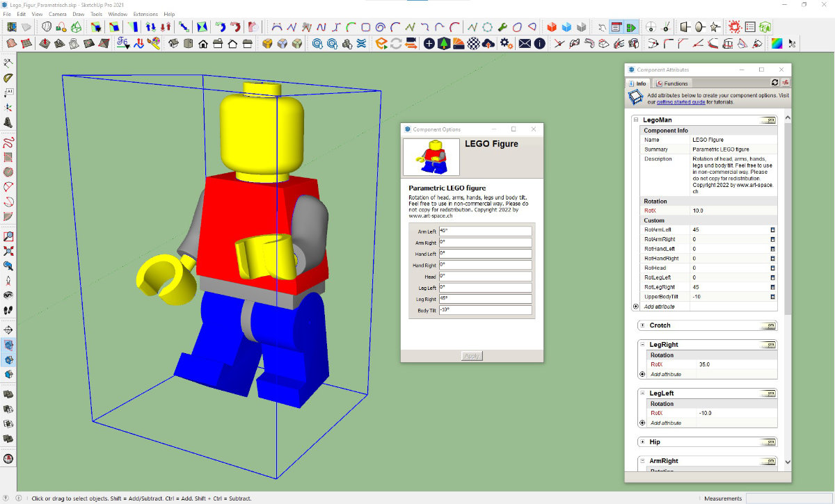
Task: Click the rainbow gradient color toolbar icon
Action: point(777,44)
